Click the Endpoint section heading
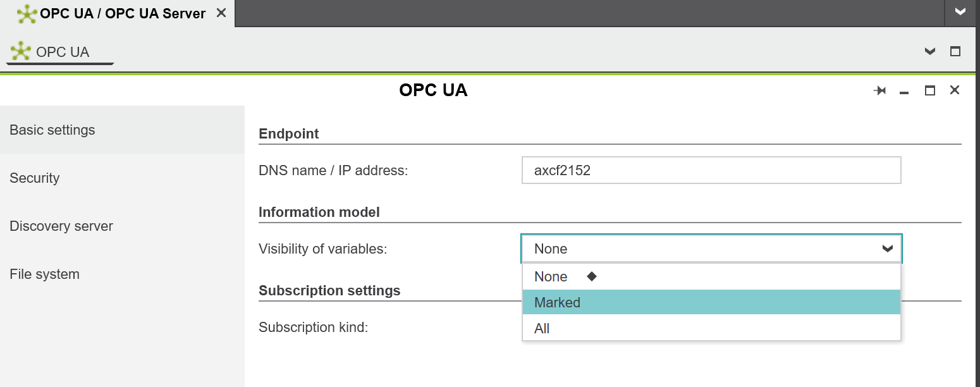 click(x=289, y=133)
